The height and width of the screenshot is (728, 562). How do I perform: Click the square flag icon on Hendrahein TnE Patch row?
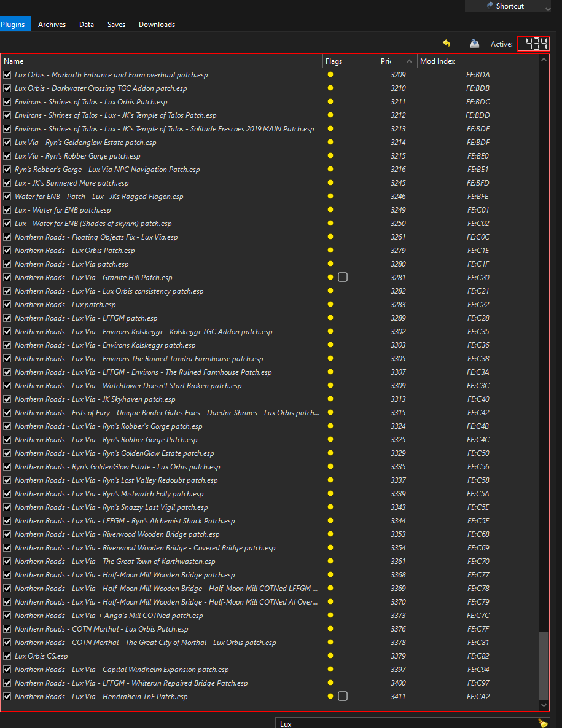tap(343, 696)
